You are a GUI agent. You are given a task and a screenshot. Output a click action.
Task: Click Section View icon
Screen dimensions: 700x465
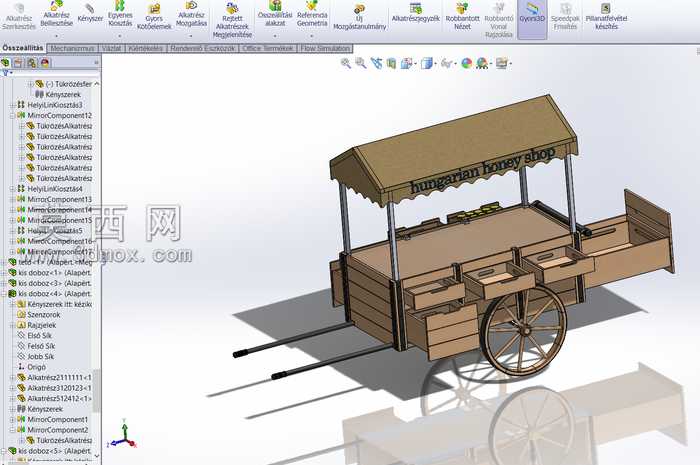[x=392, y=63]
